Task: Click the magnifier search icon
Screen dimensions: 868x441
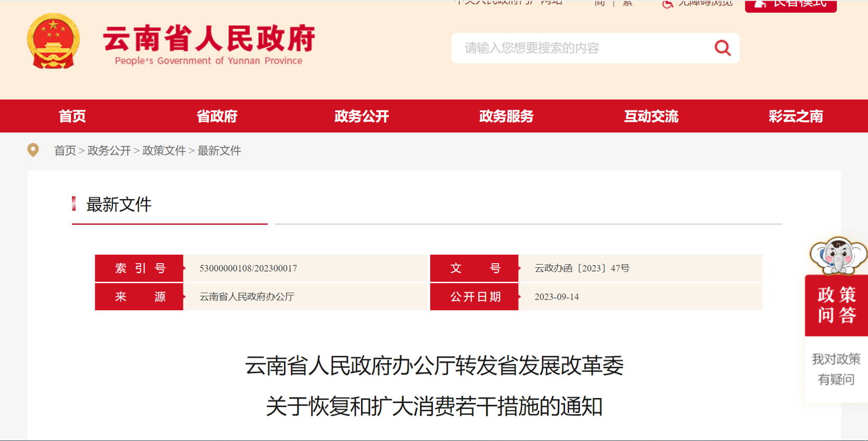Action: pos(722,48)
